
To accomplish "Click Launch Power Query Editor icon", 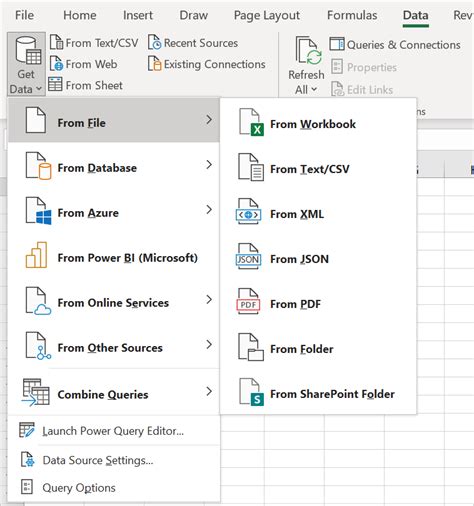I will click(x=27, y=430).
